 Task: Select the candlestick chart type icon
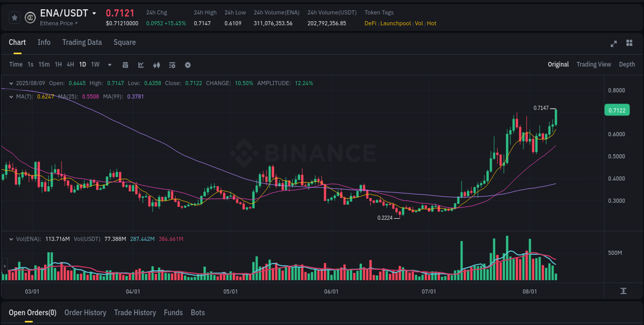pyautogui.click(x=156, y=64)
